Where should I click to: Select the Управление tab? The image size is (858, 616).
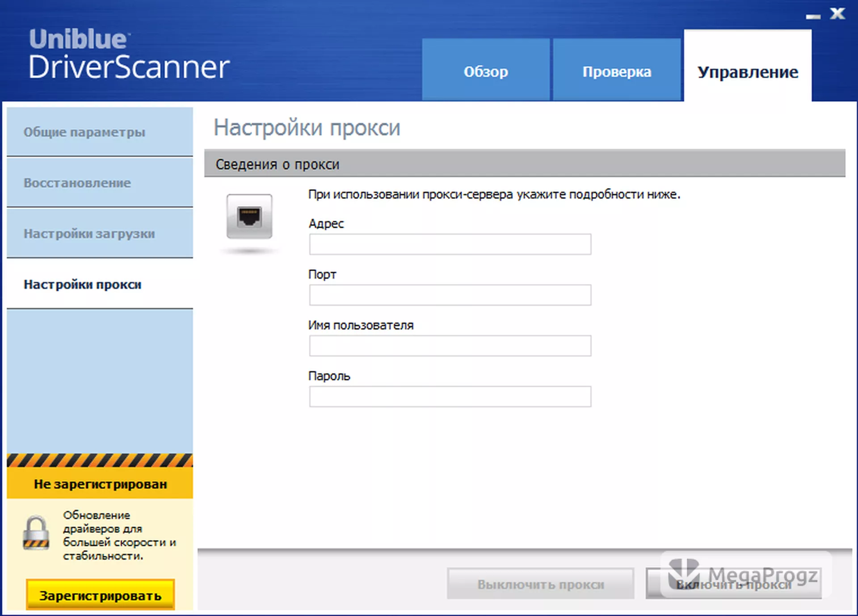pyautogui.click(x=748, y=66)
